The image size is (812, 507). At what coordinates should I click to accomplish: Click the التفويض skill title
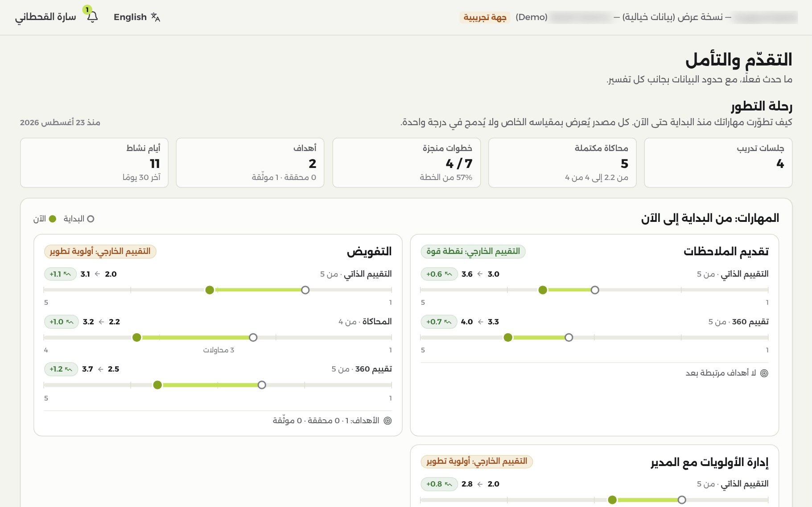[369, 251]
